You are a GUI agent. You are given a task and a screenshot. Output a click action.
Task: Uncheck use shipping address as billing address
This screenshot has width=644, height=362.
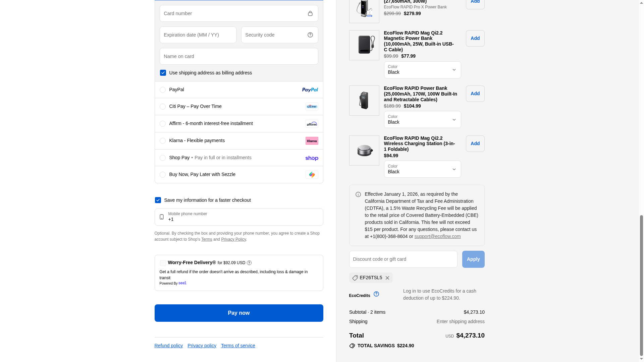point(163,73)
